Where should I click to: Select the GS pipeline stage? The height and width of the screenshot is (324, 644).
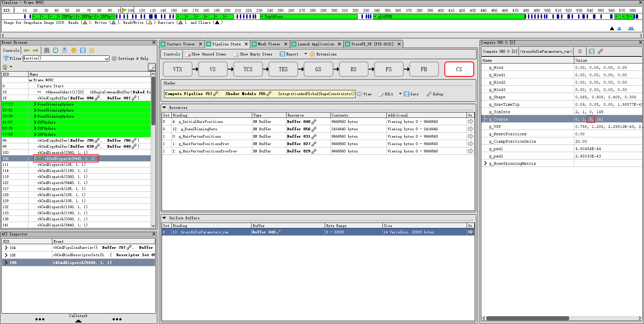318,69
